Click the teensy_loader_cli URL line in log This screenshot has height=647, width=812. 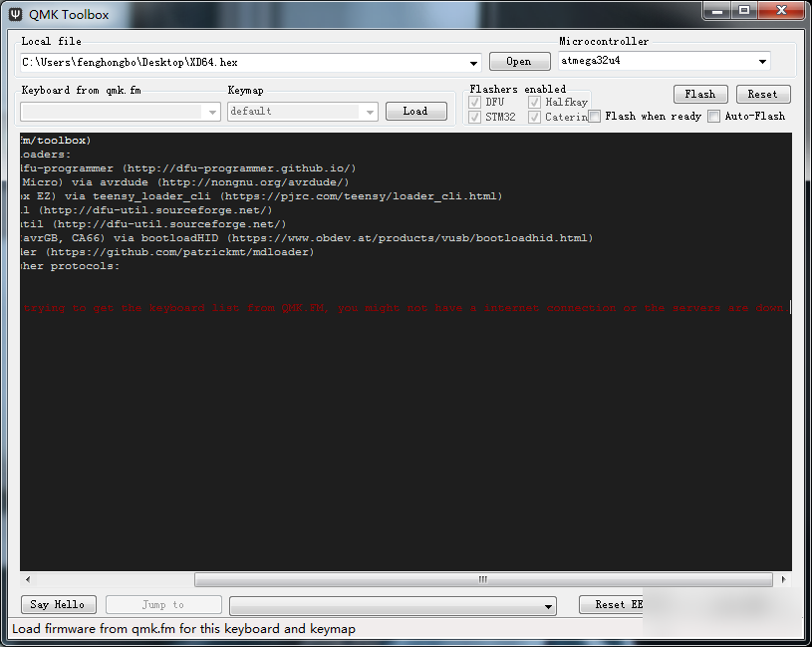261,196
